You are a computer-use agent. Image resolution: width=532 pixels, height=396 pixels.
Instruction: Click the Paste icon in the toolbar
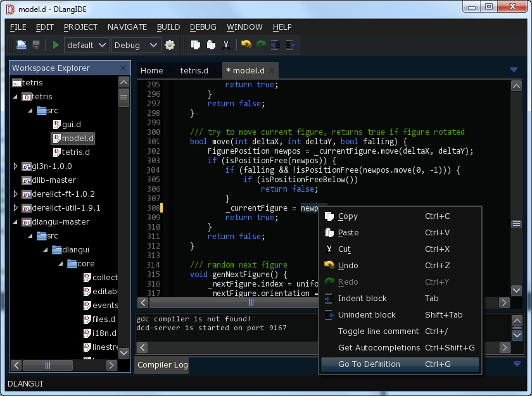coord(211,45)
